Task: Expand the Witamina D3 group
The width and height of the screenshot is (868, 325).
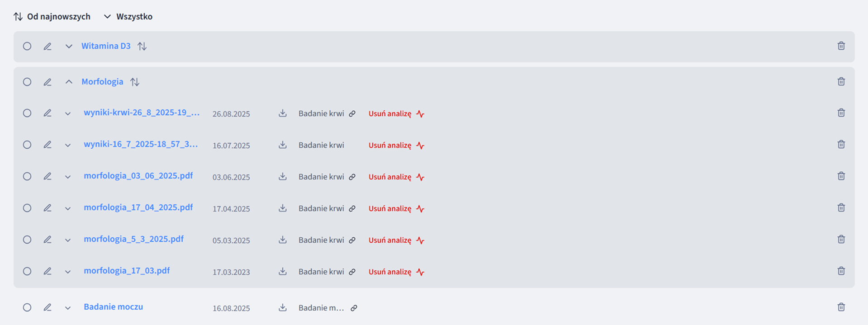Action: coord(69,46)
